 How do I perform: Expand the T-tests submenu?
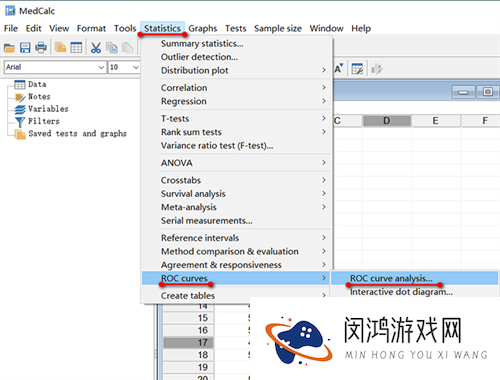pyautogui.click(x=237, y=119)
